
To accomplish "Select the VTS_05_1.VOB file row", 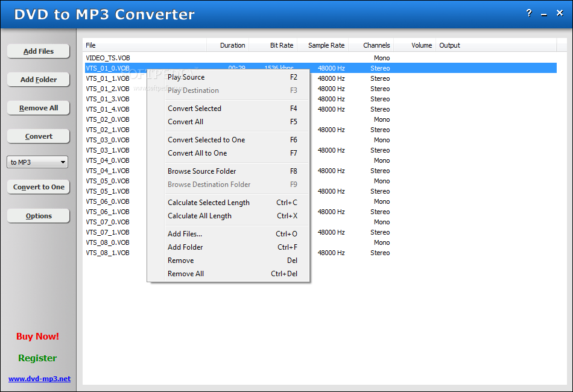I will 107,191.
